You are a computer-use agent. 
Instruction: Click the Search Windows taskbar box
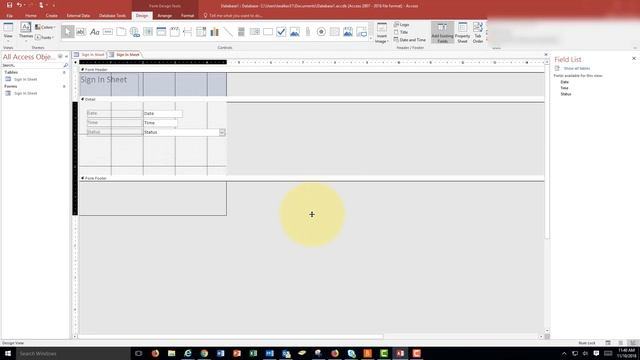(73, 353)
